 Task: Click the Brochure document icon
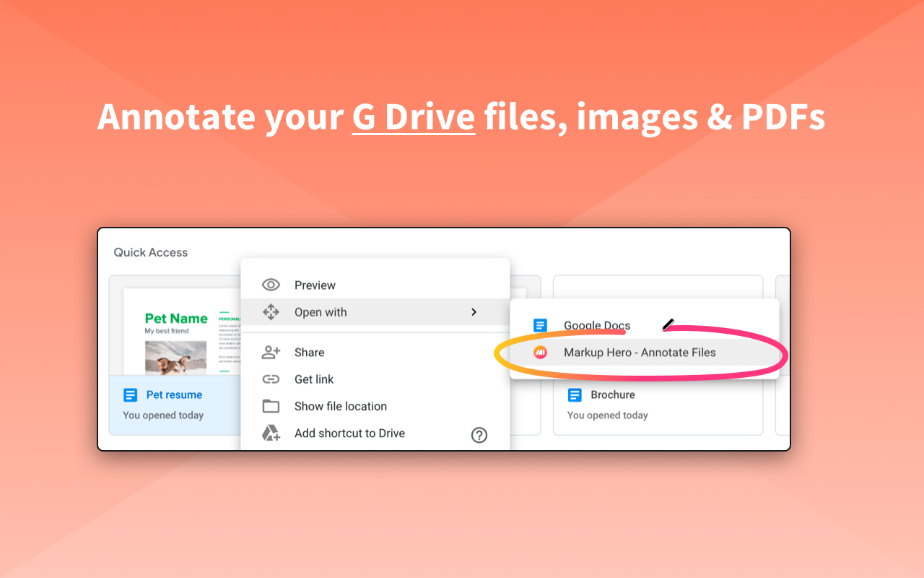(575, 395)
